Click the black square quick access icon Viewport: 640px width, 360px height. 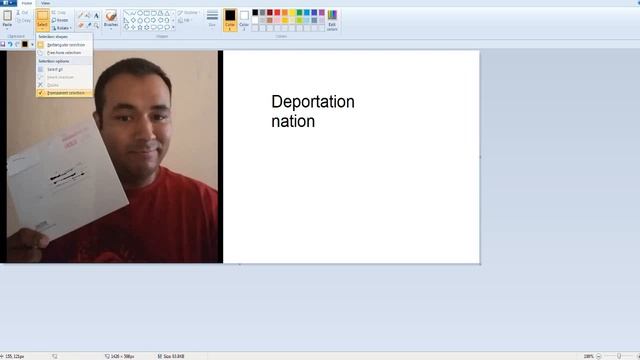pos(25,44)
